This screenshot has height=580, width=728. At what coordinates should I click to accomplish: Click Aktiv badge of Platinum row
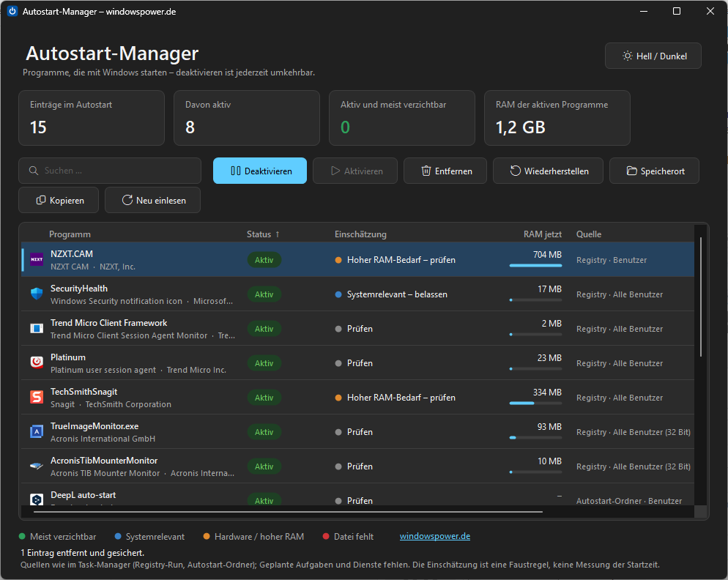[264, 362]
